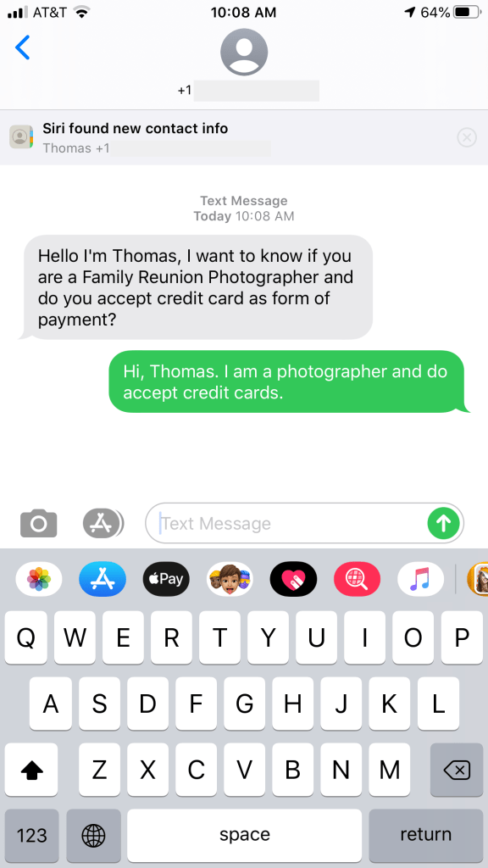Tap the backspace delete key
488x868 pixels.
(x=457, y=770)
